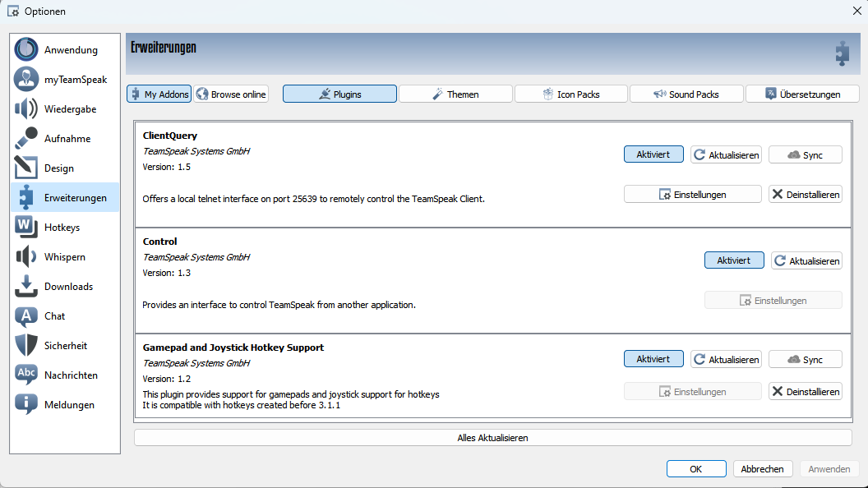Screen dimensions: 868x488
Task: Switch to the Themen tab
Action: (x=455, y=94)
